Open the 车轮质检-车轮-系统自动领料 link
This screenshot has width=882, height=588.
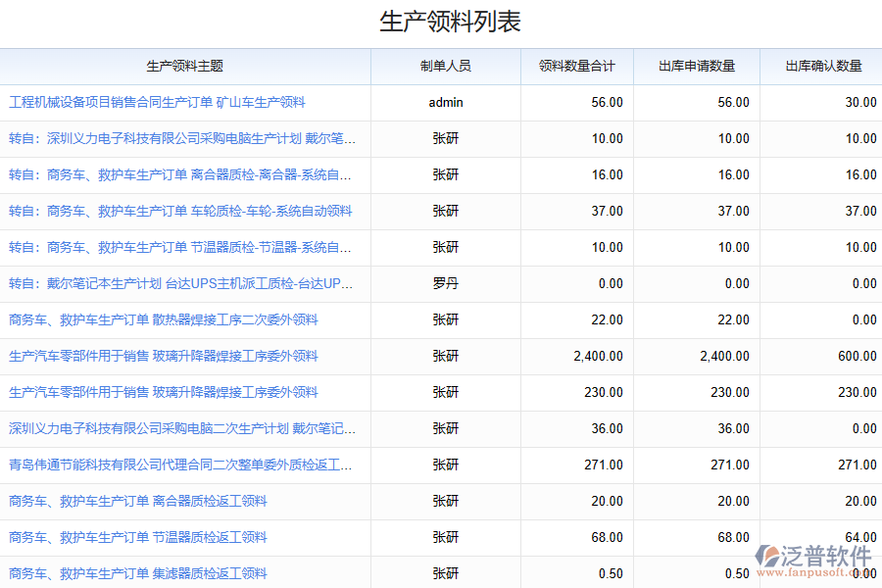[x=180, y=211]
